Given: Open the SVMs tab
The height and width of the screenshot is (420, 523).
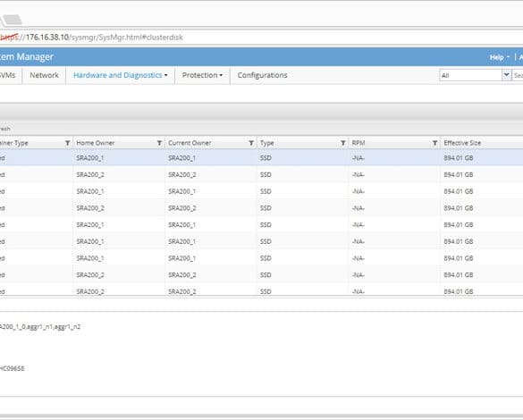Looking at the screenshot, I should pos(8,75).
